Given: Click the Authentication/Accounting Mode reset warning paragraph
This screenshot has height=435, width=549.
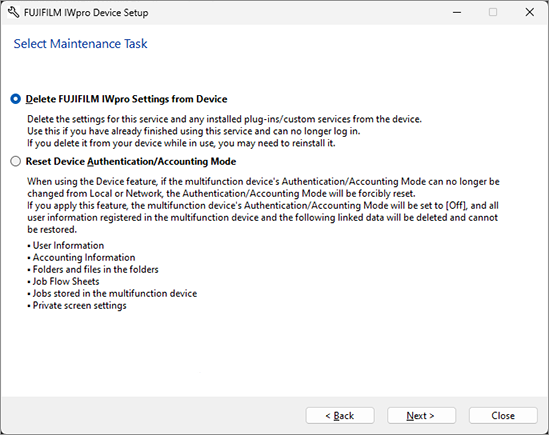Looking at the screenshot, I should (263, 205).
